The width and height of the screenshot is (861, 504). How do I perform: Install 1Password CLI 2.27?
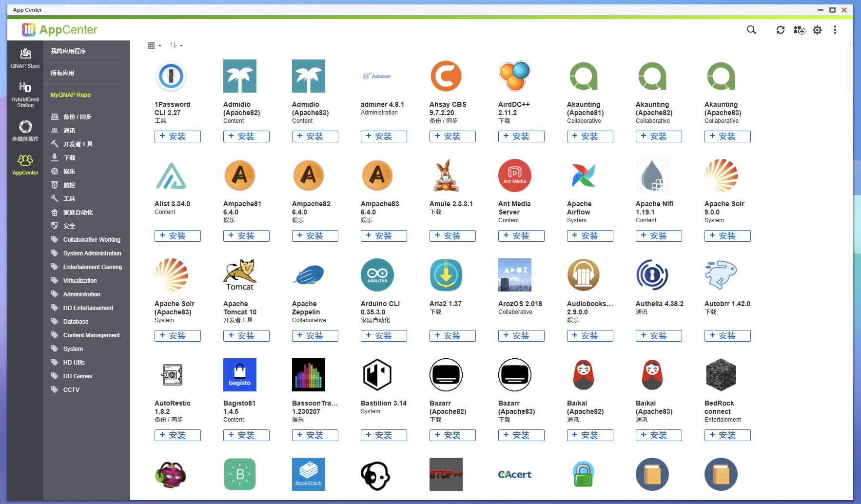point(177,136)
